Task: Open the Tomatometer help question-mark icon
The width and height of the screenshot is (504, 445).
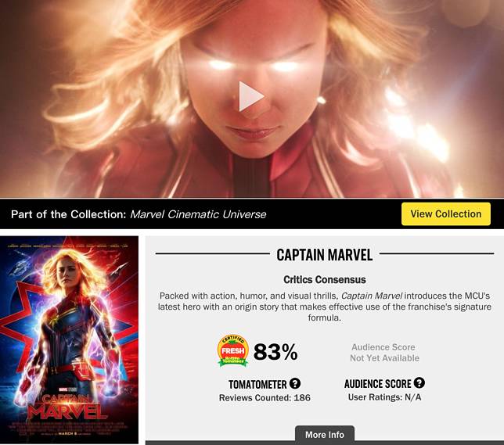Action: 295,383
